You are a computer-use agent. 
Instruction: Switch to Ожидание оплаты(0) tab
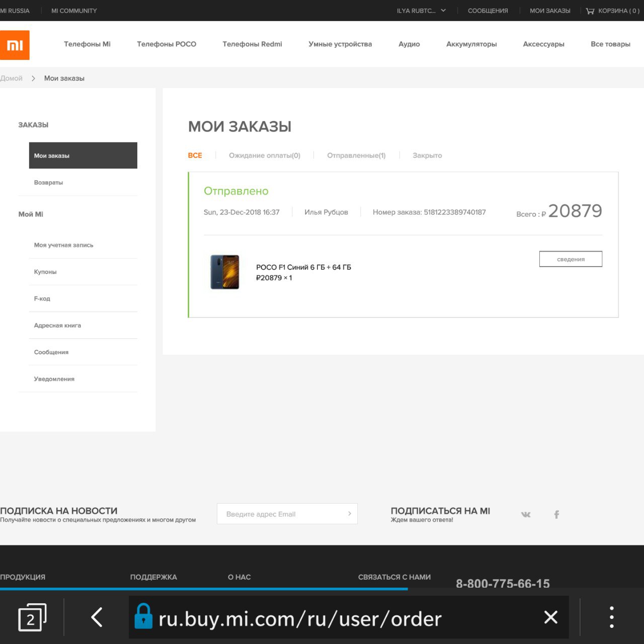[265, 155]
